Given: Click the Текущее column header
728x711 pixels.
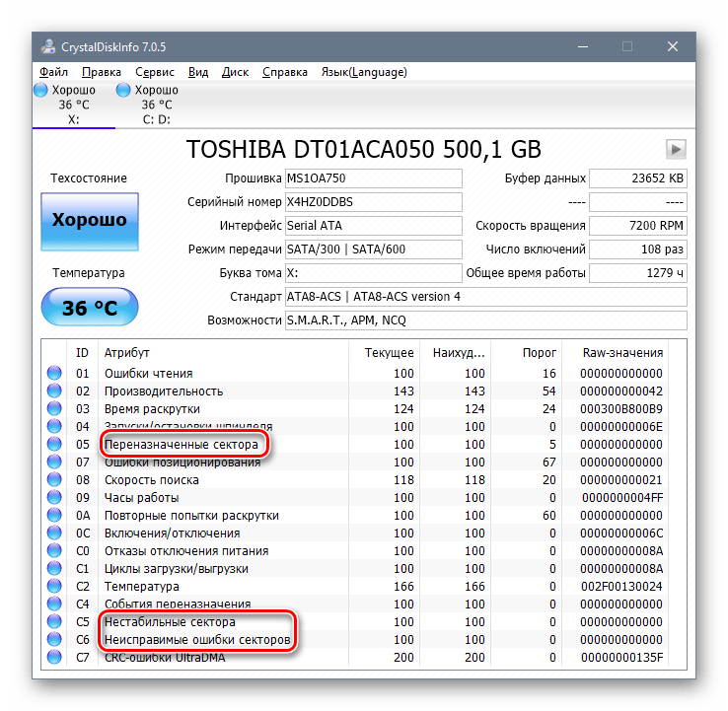Looking at the screenshot, I should click(385, 353).
